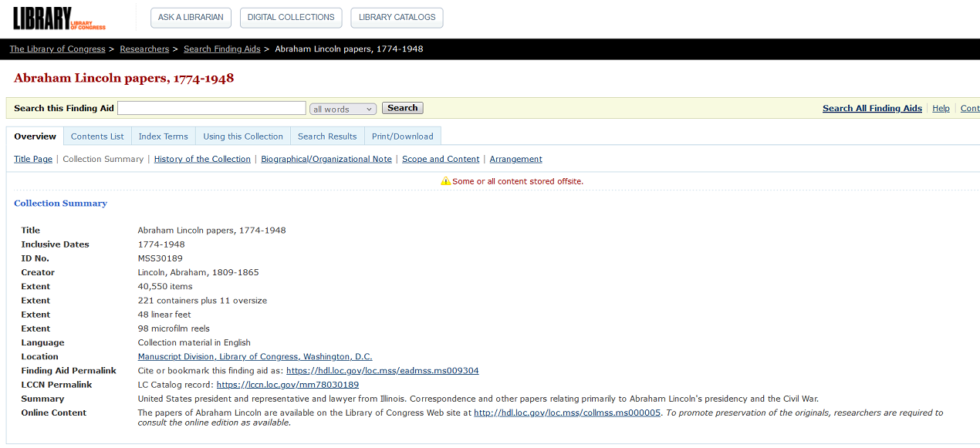Open the Search Results tab
The height and width of the screenshot is (448, 980).
pyautogui.click(x=327, y=136)
